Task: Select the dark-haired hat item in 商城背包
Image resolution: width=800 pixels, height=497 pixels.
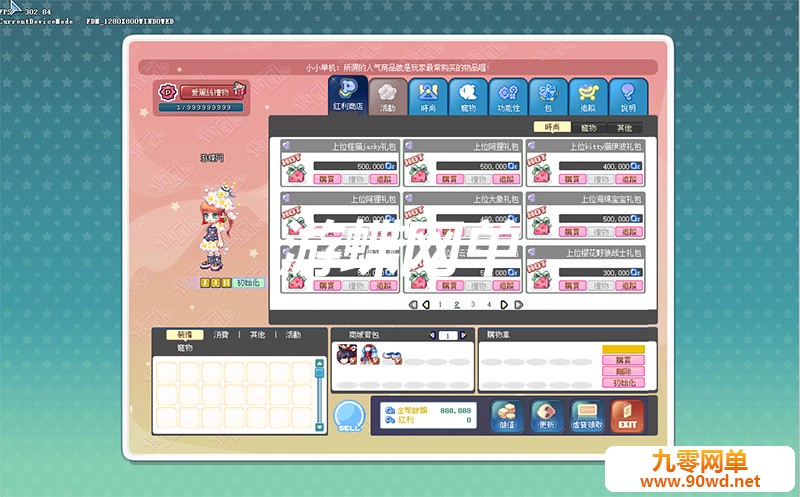Action: point(346,355)
